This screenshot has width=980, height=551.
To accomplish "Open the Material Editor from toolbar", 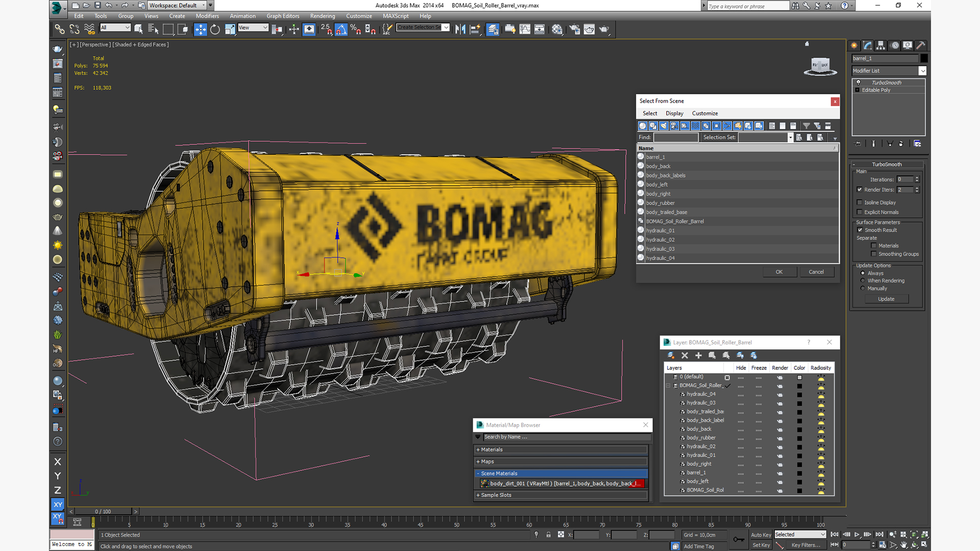I will coord(557,29).
